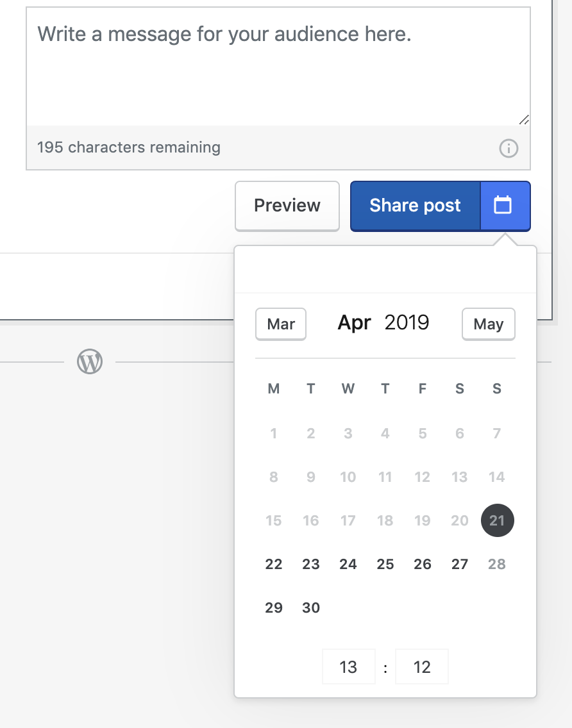
Task: Click the Share post button
Action: [x=414, y=205]
